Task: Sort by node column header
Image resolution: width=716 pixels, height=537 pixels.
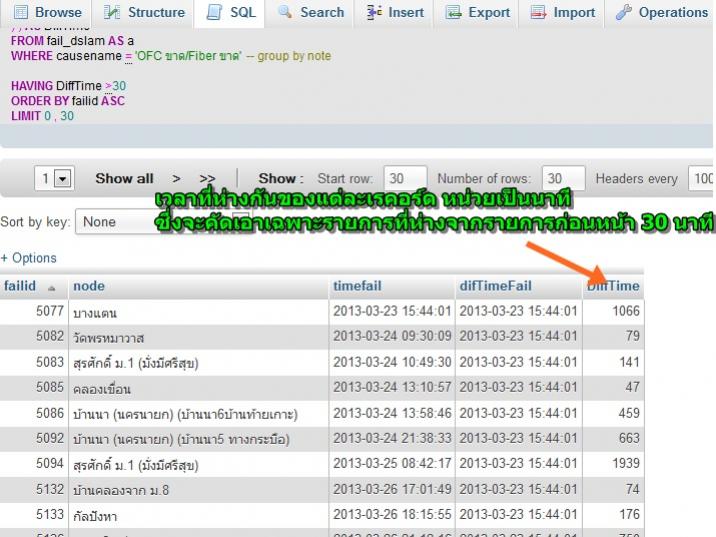Action: (89, 286)
